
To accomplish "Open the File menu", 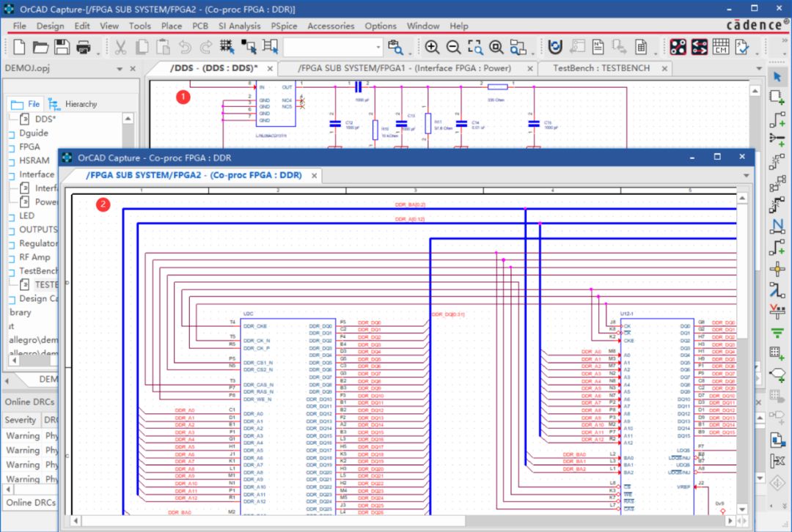I will 20,26.
